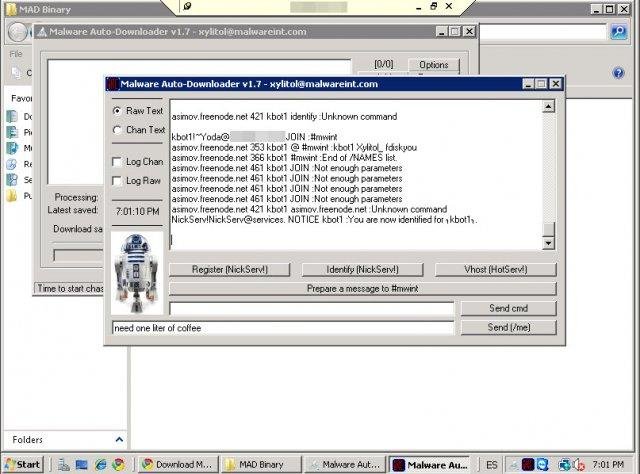Image resolution: width=640 pixels, height=474 pixels.
Task: Switch to the Download M... taskbar item
Action: tap(178, 465)
